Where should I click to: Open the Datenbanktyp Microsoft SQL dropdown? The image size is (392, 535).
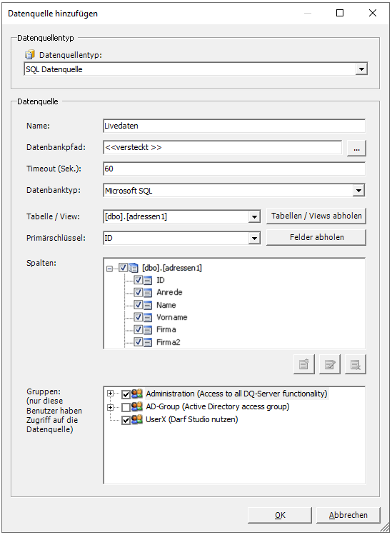click(358, 191)
